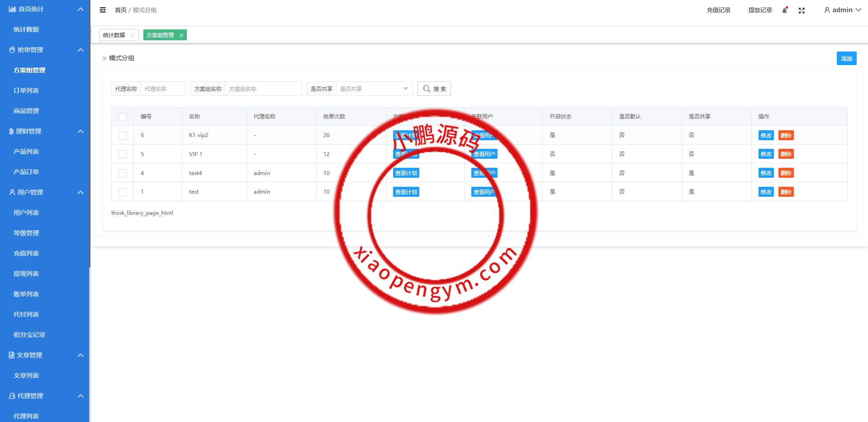
Task: Click the 文章管理 document icon
Action: point(12,355)
